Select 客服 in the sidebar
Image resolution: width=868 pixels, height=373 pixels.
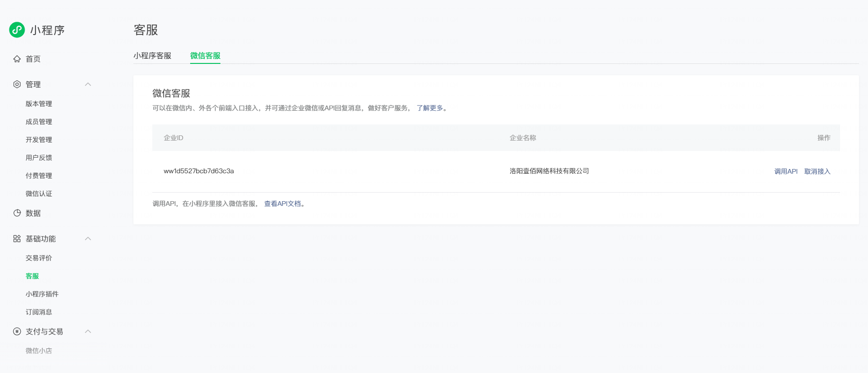tap(32, 276)
